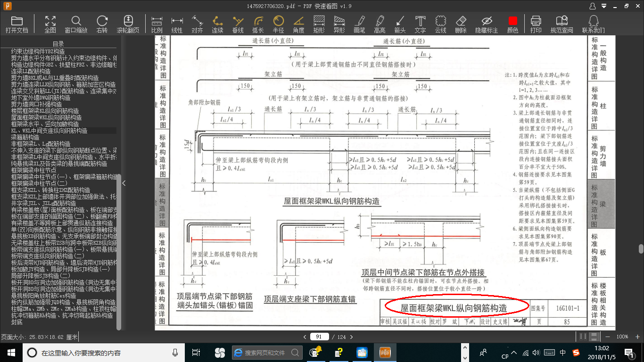Image resolution: width=644 pixels, height=362 pixels.
Task: Click the Windows Start button
Action: pos(11,352)
